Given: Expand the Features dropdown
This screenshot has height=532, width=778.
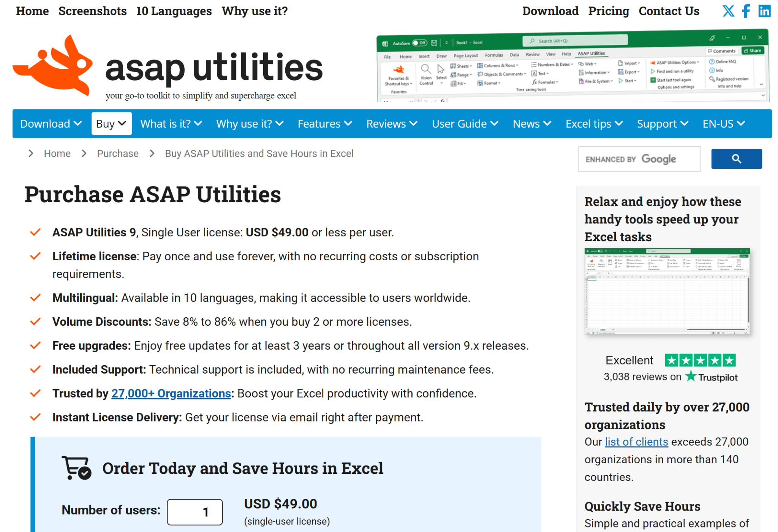Looking at the screenshot, I should pos(324,123).
